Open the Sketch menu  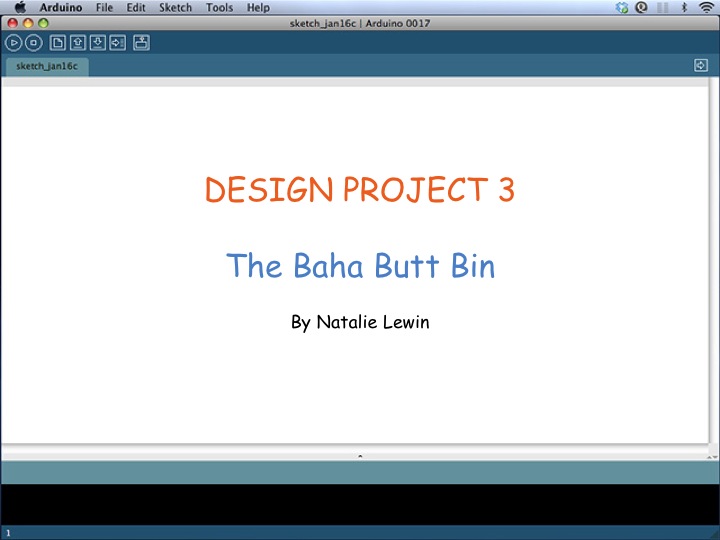(175, 7)
